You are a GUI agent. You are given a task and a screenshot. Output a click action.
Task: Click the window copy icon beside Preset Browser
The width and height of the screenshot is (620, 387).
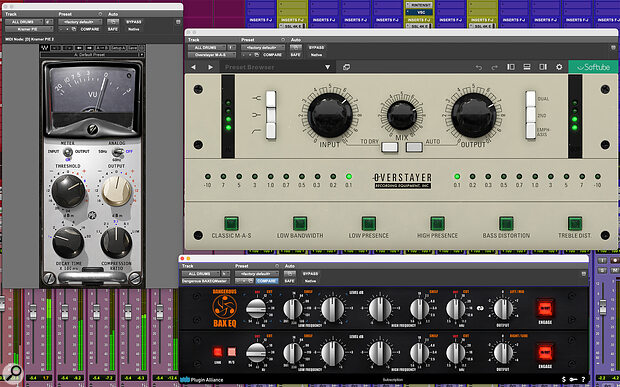pos(346,67)
